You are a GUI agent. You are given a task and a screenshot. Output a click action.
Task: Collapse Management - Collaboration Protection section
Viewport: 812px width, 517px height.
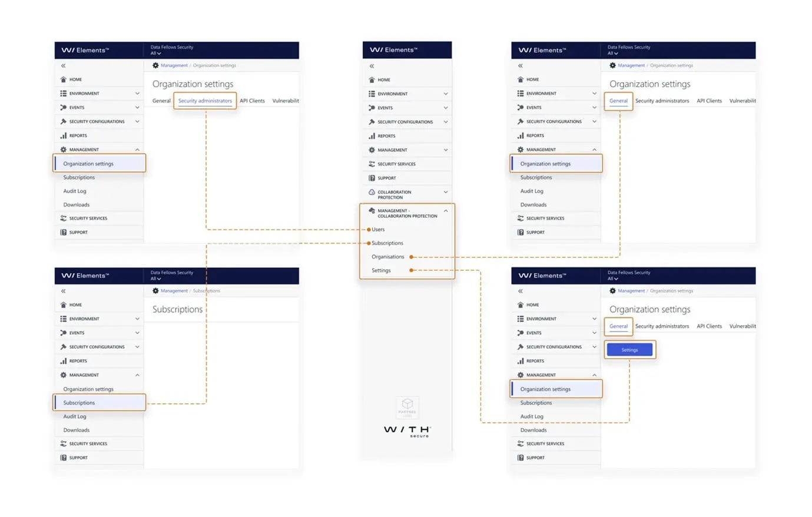446,211
